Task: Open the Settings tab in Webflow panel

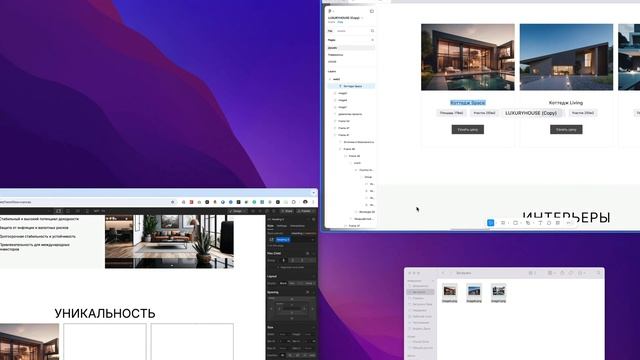Action: 282,226
